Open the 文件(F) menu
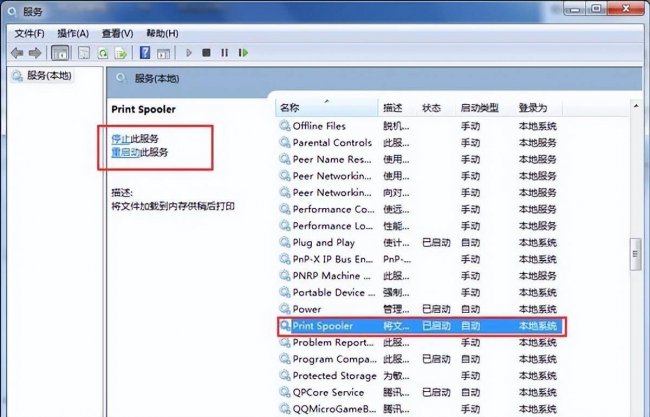This screenshot has width=650, height=417. pos(29,34)
